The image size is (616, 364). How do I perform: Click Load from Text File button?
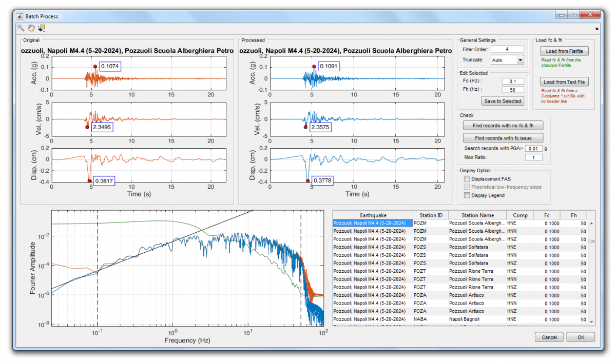pos(565,82)
